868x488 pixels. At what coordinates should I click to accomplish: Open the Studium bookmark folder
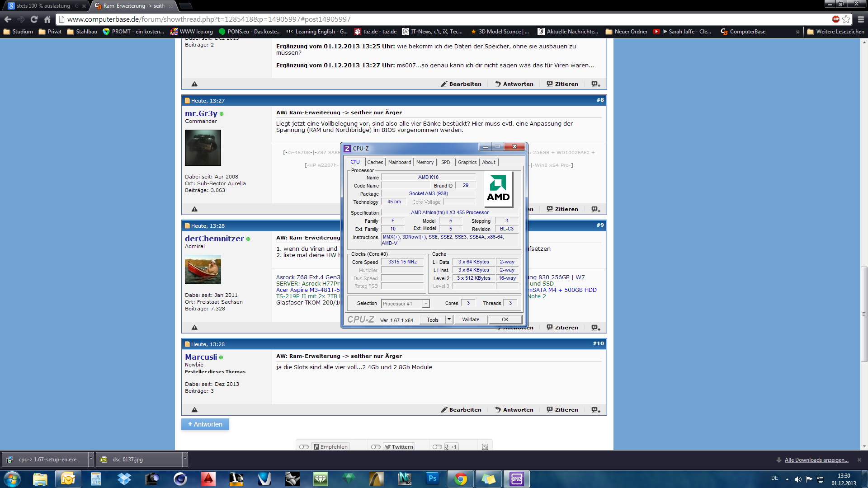pos(18,32)
